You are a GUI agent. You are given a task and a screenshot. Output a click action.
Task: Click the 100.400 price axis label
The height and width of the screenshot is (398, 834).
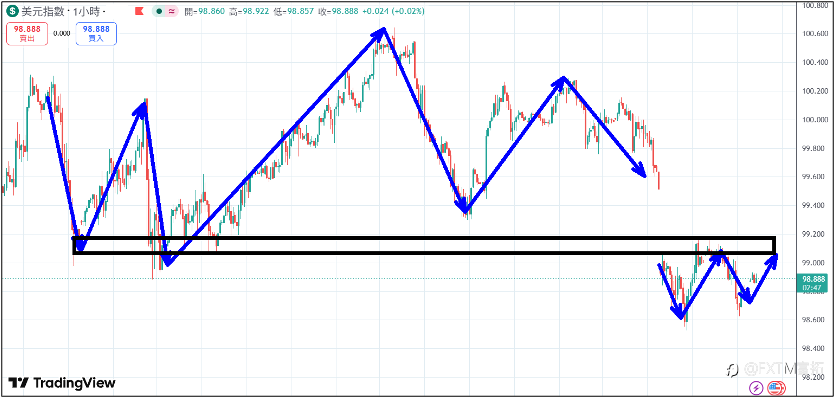pyautogui.click(x=815, y=62)
